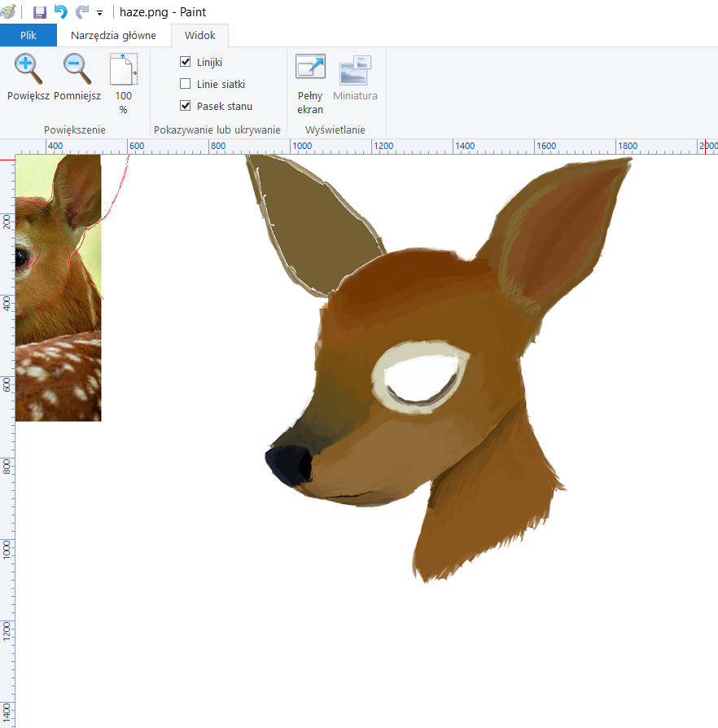Click the Miniatura thumbnail icon

(355, 72)
